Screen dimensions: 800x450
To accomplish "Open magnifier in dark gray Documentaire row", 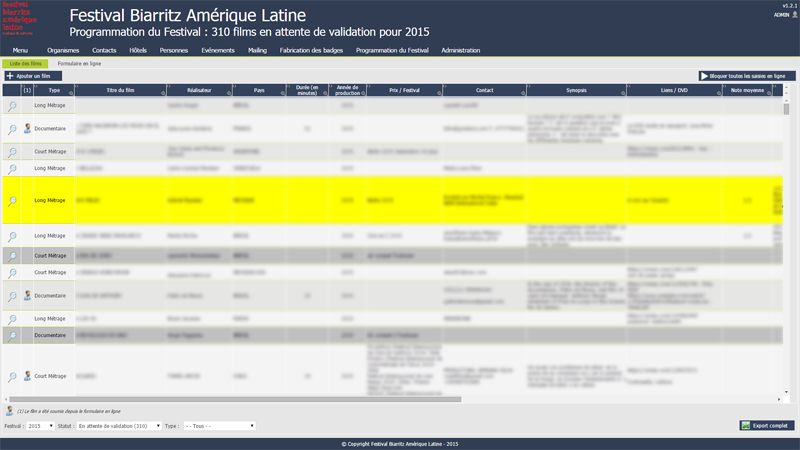I will pyautogui.click(x=12, y=336).
